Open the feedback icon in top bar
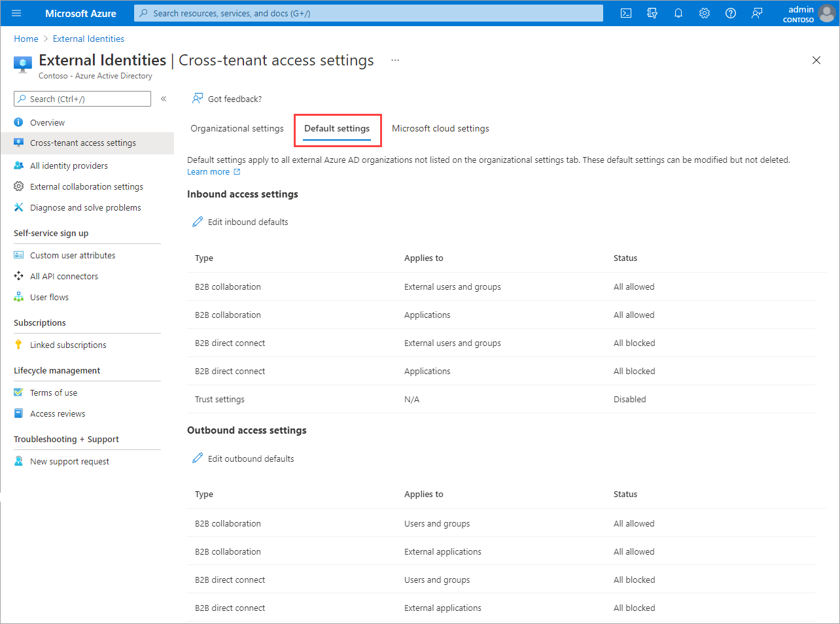Screen dimensions: 840x624 click(x=757, y=13)
